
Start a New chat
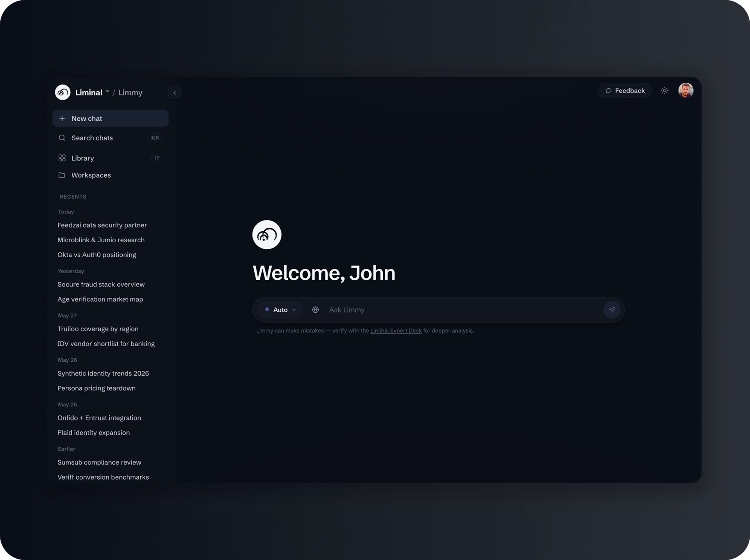[111, 118]
